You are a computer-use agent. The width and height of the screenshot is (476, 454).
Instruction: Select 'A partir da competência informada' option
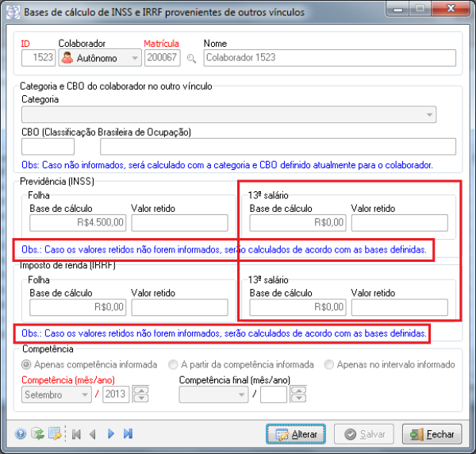[x=174, y=365]
